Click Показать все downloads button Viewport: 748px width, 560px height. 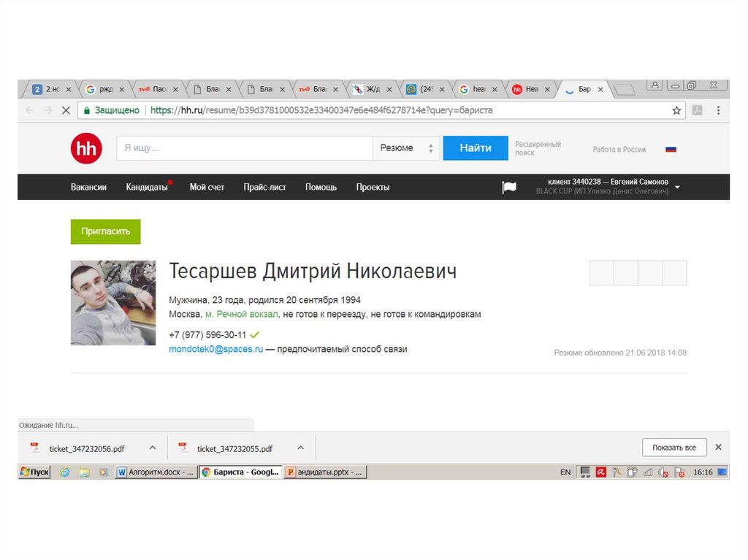coord(674,448)
